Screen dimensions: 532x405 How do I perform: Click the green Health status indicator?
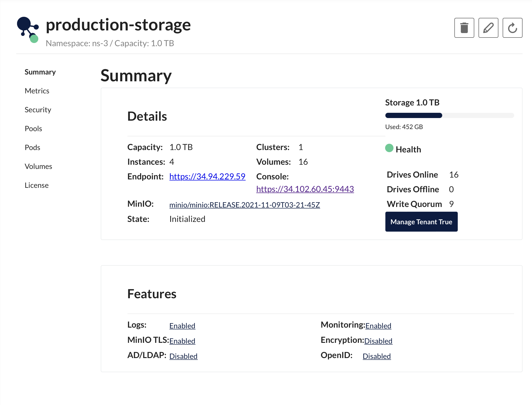coord(389,148)
